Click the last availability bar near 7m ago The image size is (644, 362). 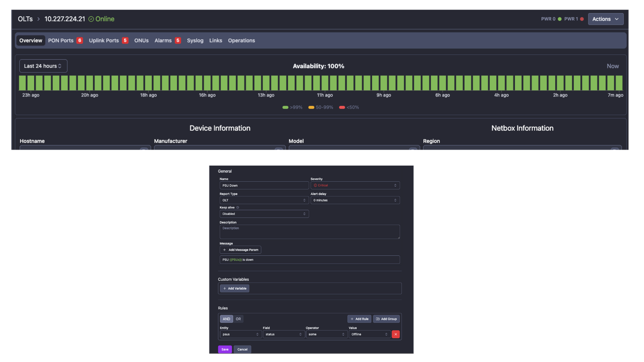coord(619,83)
